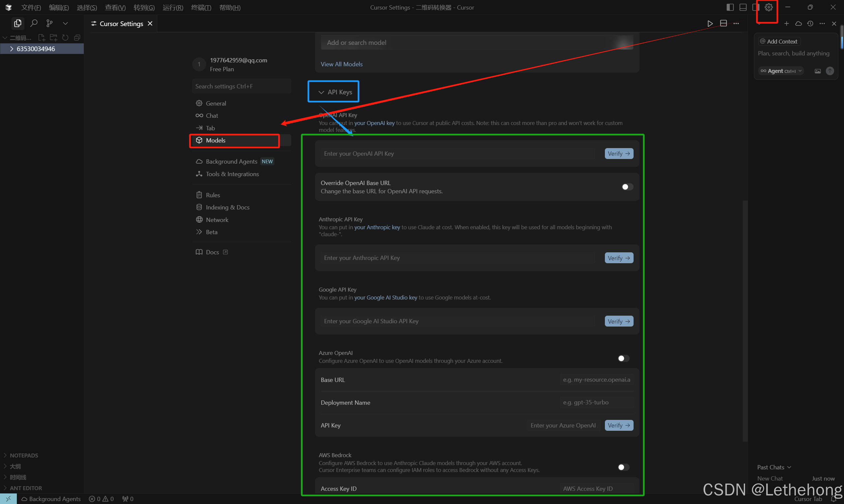
Task: Toggle the right AI pane layout
Action: pyautogui.click(x=755, y=7)
